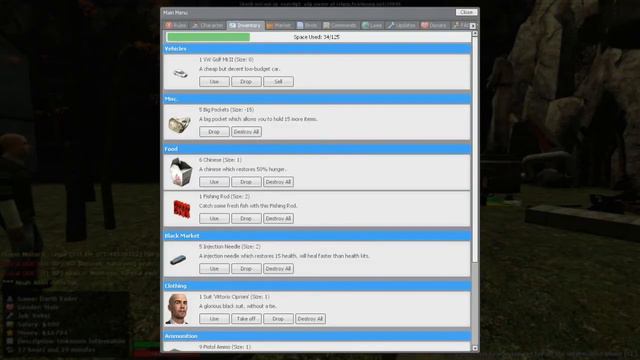Click the Space Used green progress bar

coord(209,37)
